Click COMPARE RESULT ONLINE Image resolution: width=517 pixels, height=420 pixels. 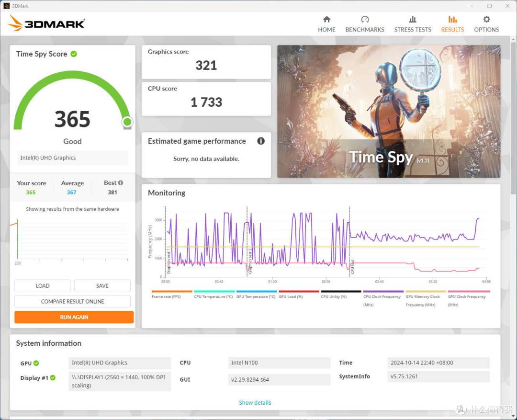[x=73, y=302]
